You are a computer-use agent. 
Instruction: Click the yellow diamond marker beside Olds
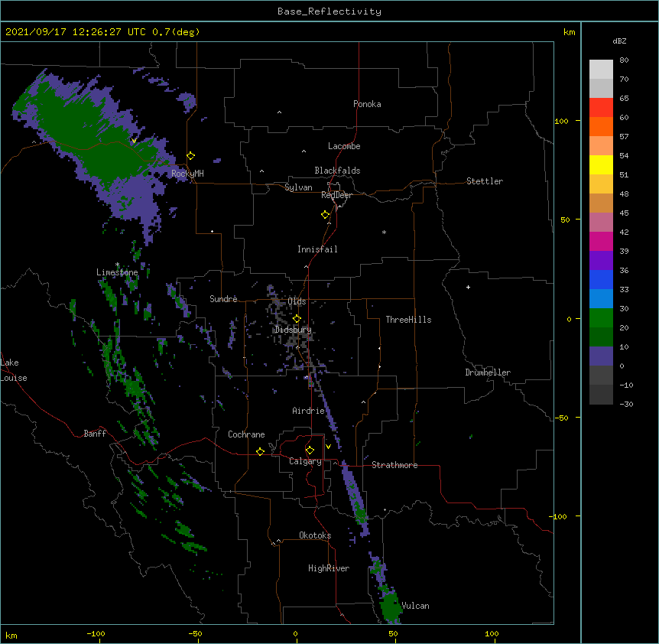click(x=297, y=319)
